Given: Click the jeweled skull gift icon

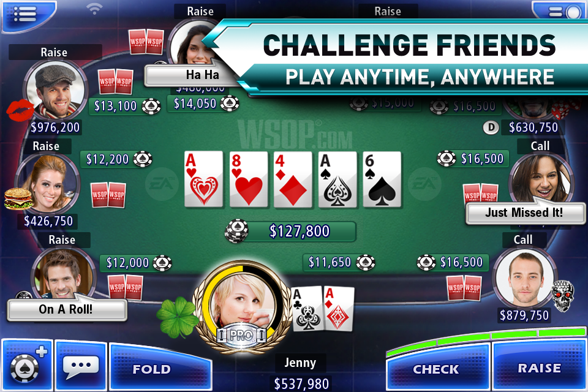Looking at the screenshot, I should [x=563, y=296].
